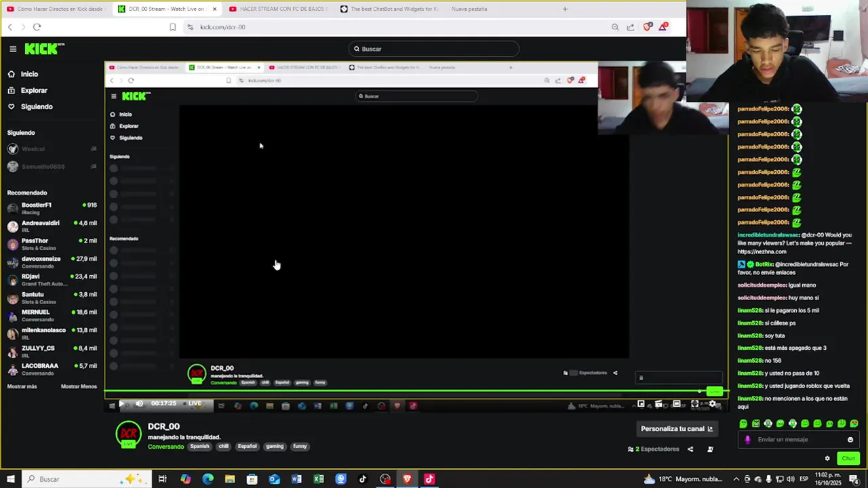Toggle theater mode on the player
Screen dimensions: 868x488
coord(676,404)
